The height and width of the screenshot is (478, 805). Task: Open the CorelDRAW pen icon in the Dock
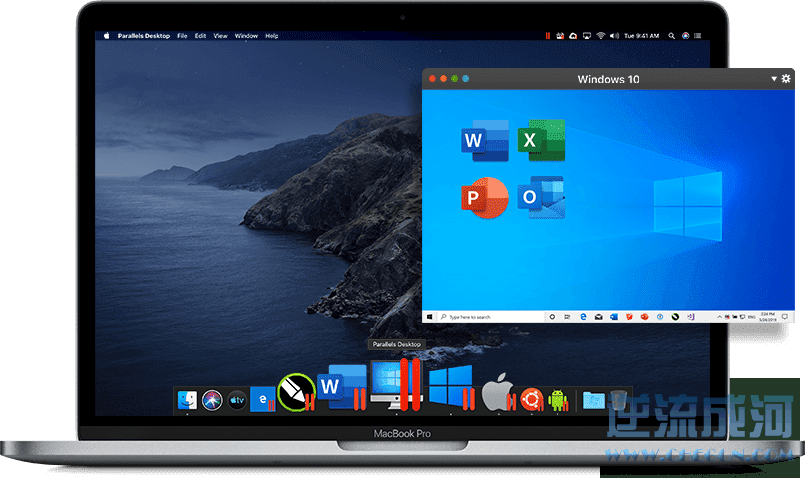tap(297, 392)
